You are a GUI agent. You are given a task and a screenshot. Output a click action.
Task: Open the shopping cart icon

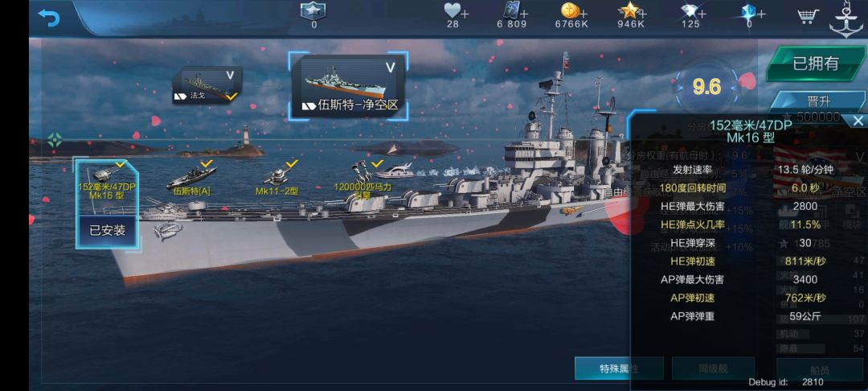[x=808, y=16]
